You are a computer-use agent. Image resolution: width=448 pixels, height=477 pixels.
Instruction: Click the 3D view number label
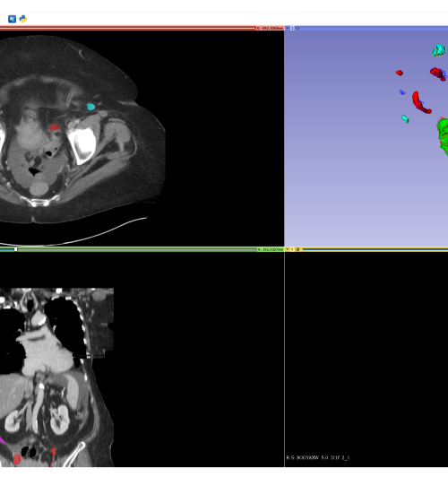[292, 28]
